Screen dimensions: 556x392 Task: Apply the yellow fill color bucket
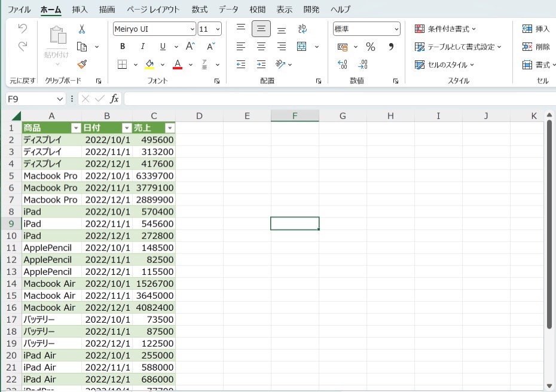(x=149, y=65)
